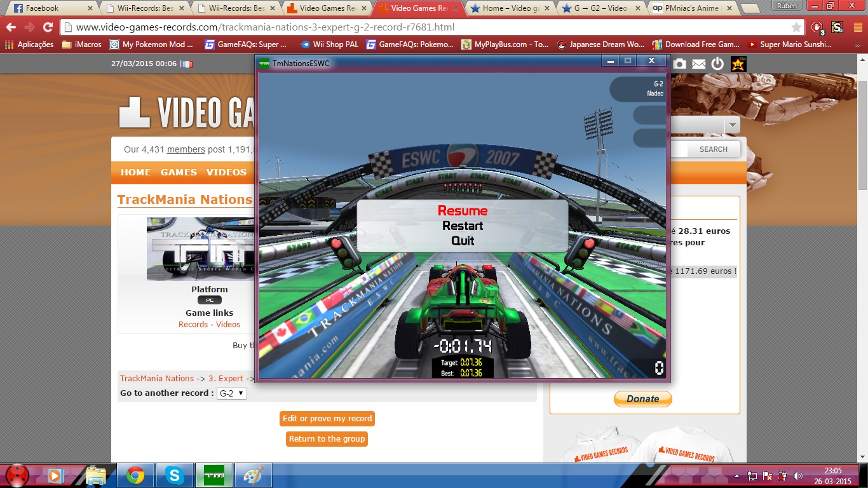The image size is (868, 488).
Task: Click 'Edit or prove my record' button
Action: pyautogui.click(x=327, y=419)
